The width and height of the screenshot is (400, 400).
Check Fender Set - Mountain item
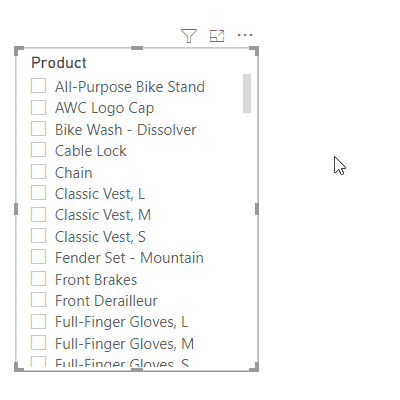[38, 257]
